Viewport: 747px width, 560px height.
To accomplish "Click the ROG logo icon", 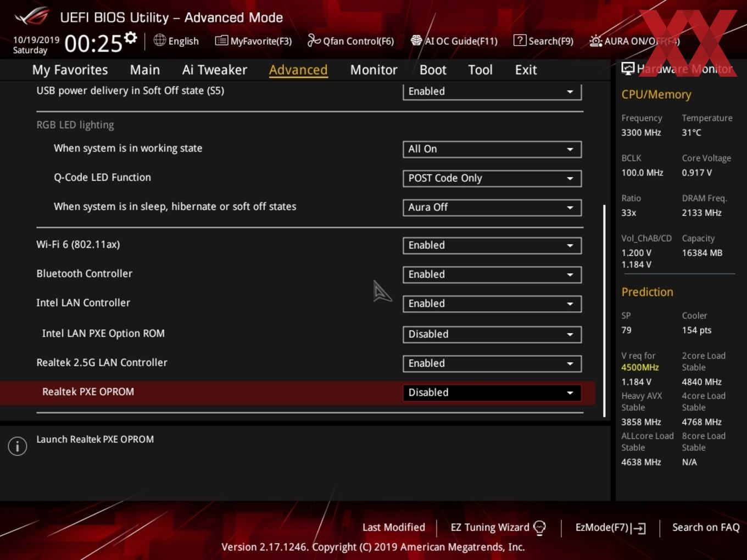I will pyautogui.click(x=32, y=16).
